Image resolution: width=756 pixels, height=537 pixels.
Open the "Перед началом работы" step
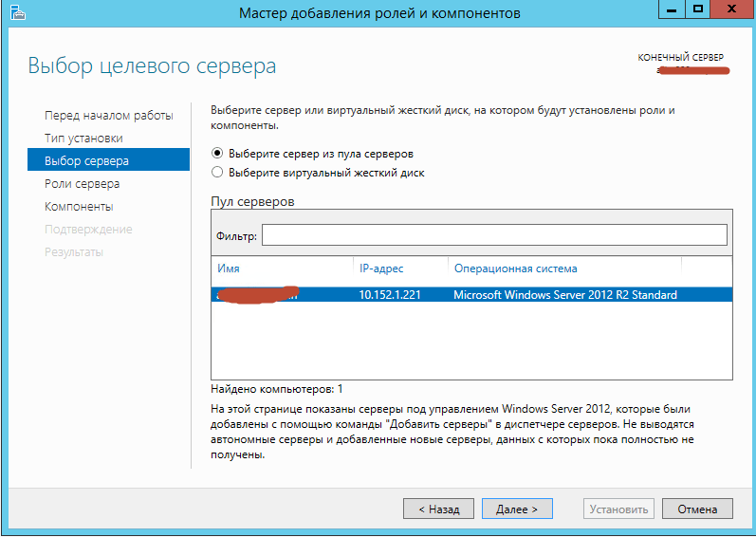108,116
